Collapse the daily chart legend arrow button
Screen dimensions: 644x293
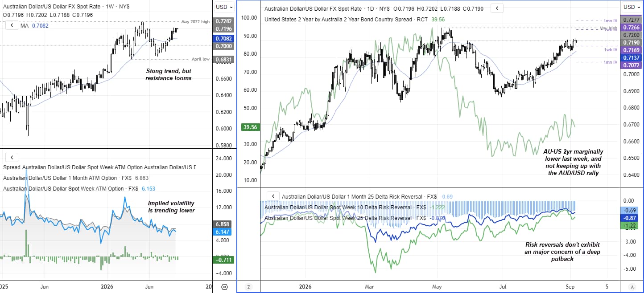tap(497, 8)
